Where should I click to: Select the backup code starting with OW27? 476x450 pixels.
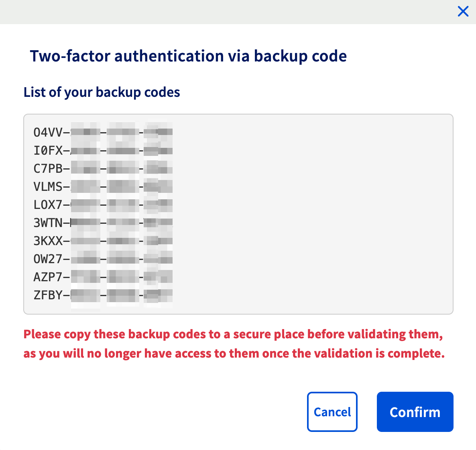(x=103, y=259)
